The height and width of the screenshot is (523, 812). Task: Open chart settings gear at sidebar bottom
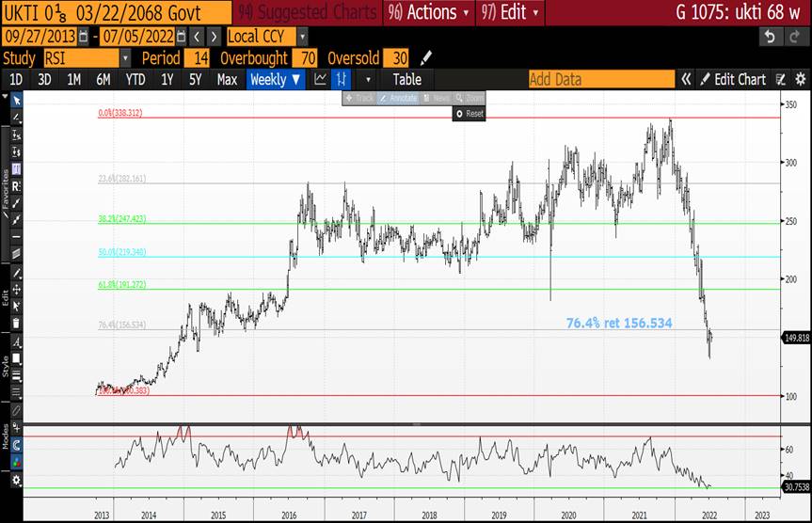click(x=16, y=480)
